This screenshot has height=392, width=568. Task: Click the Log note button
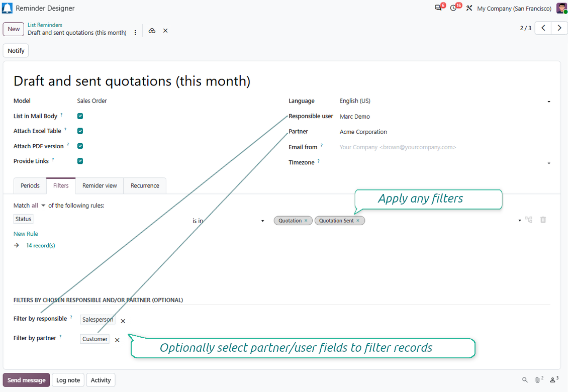[68, 380]
